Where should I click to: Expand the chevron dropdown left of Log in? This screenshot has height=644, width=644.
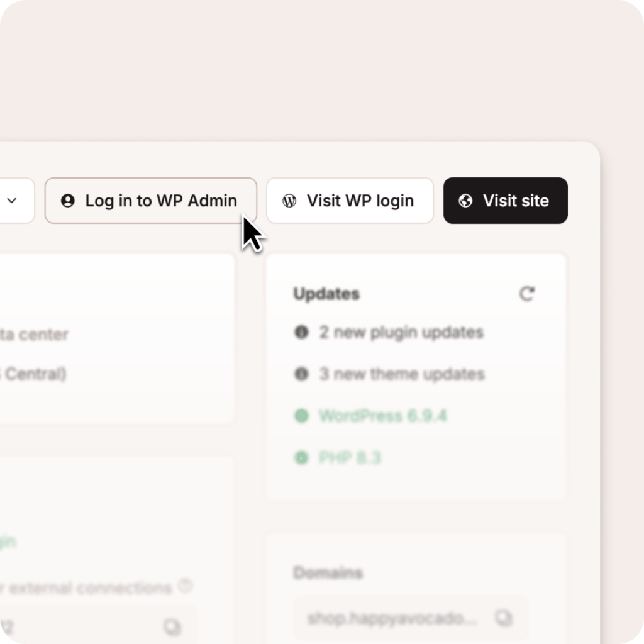point(12,201)
